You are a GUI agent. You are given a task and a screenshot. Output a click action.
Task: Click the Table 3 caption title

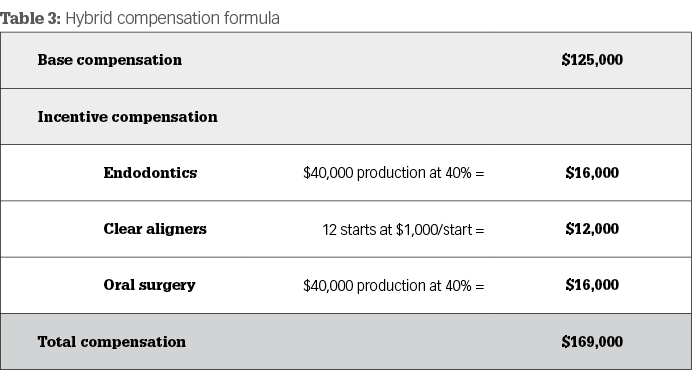(140, 18)
